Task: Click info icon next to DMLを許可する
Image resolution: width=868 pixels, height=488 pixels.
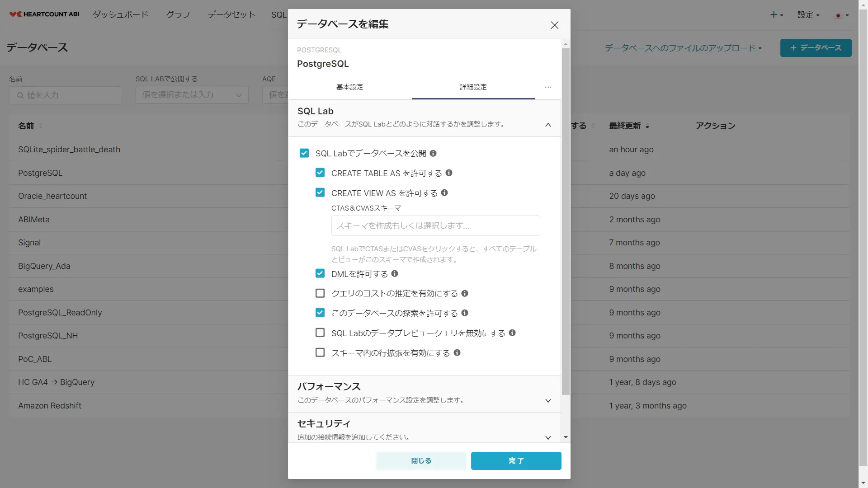Action: click(395, 273)
